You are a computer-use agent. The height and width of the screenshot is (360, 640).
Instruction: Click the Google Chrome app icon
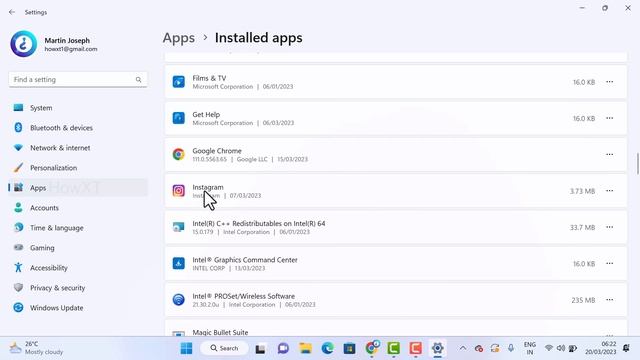178,154
